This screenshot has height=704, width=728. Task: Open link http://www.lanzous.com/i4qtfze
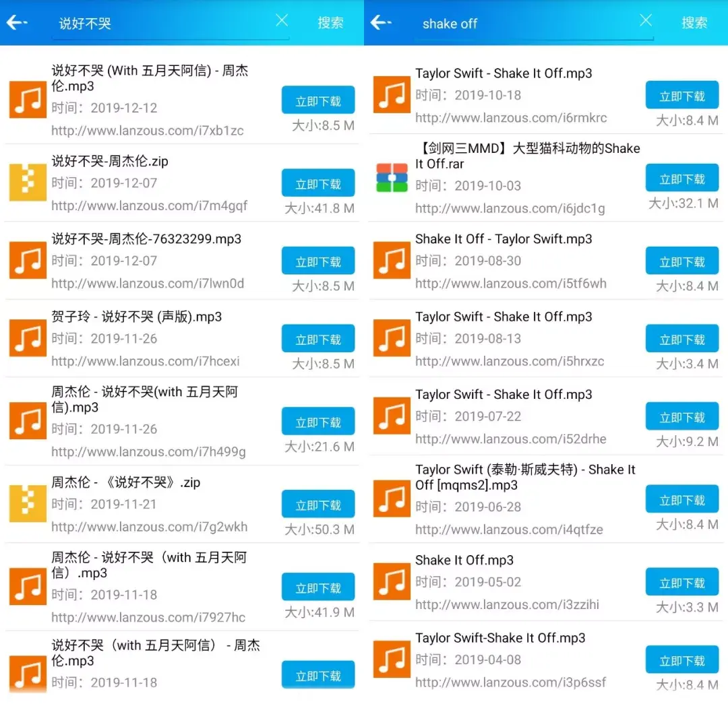coord(509,530)
